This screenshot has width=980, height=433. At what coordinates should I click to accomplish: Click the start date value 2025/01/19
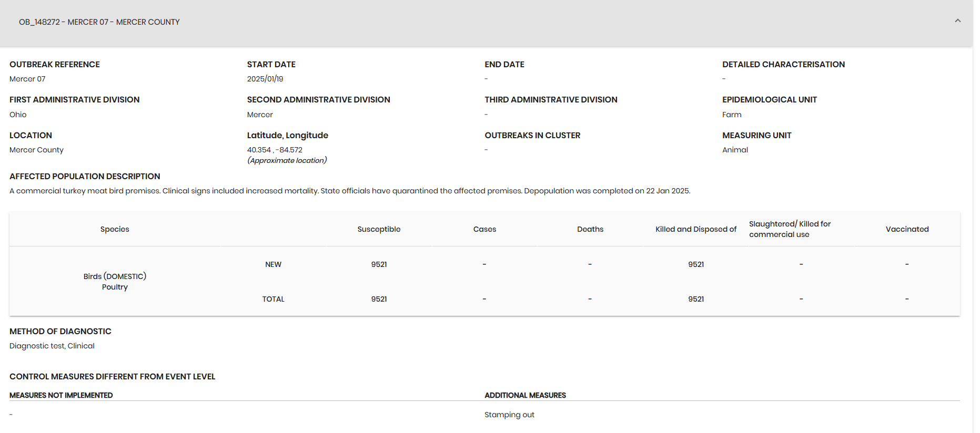click(x=265, y=79)
